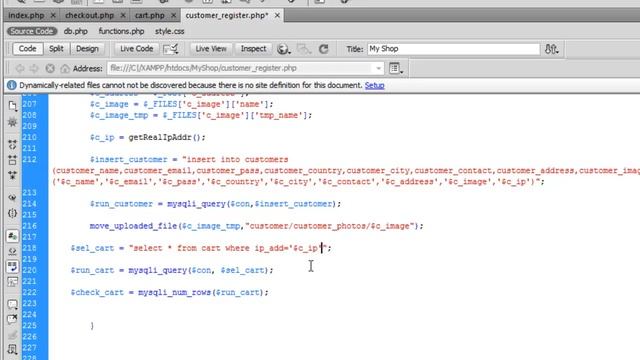Toggle the Word Wrap icon
The width and height of the screenshot is (640, 360).
12,267
